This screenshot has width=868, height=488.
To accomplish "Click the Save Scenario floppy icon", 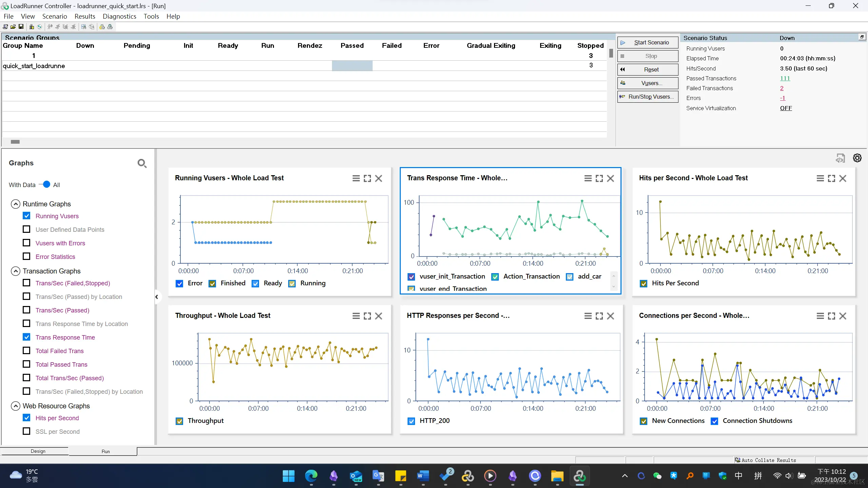I will (21, 26).
